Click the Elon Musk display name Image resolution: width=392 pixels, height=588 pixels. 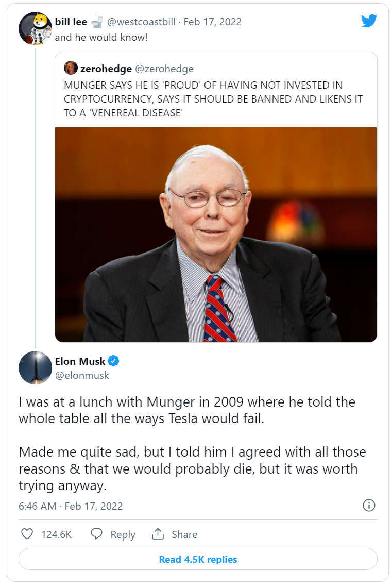(x=80, y=361)
